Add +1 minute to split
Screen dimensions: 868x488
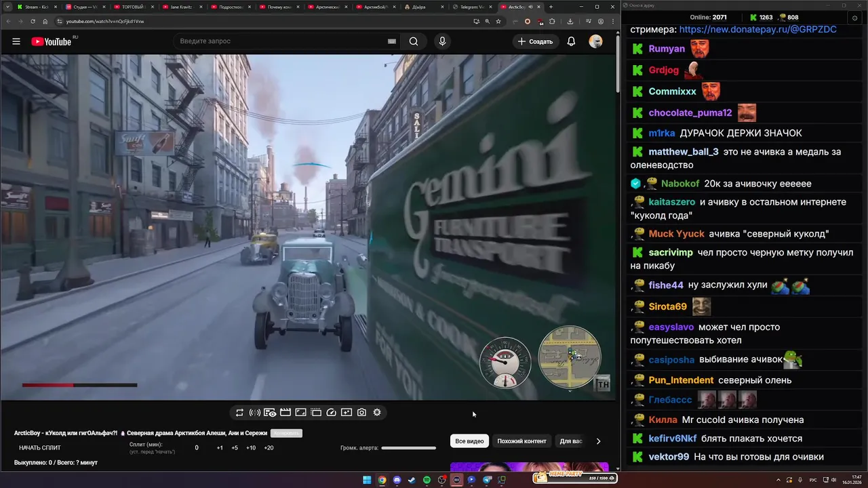[x=220, y=448]
